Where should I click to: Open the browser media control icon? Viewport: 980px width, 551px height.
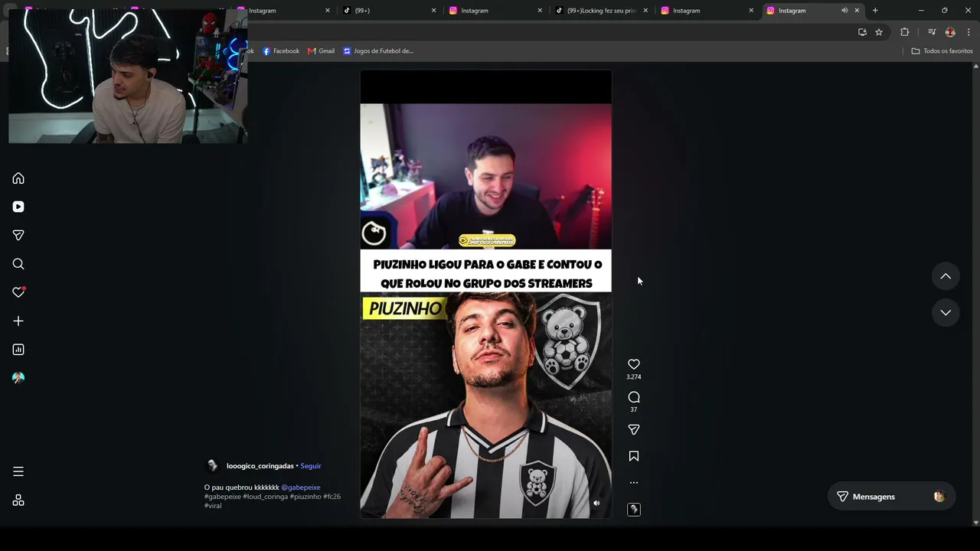click(932, 32)
